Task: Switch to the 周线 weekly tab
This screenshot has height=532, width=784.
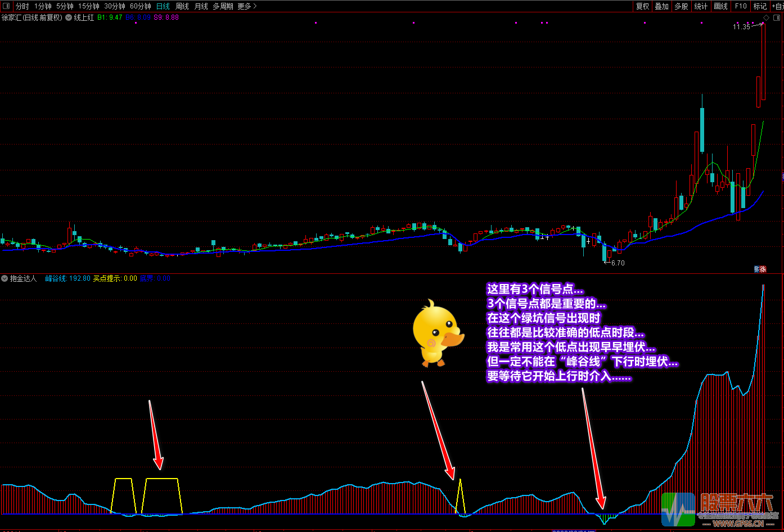Action: [182, 6]
